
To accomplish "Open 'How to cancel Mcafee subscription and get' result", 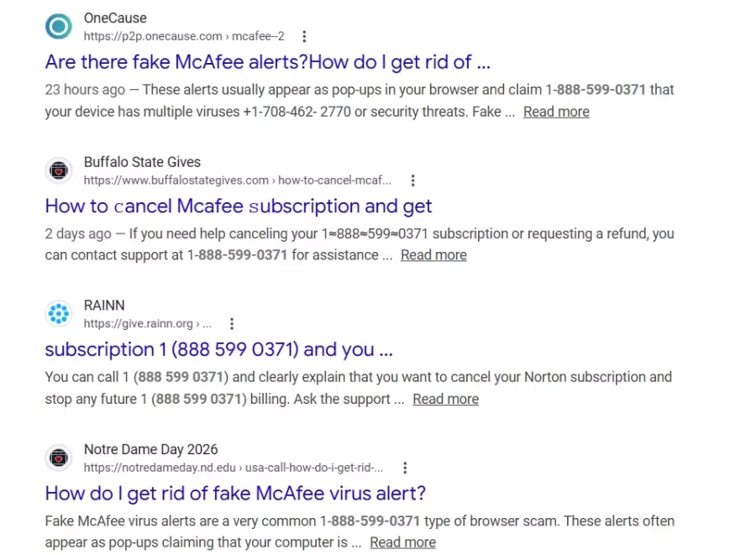I will (239, 206).
